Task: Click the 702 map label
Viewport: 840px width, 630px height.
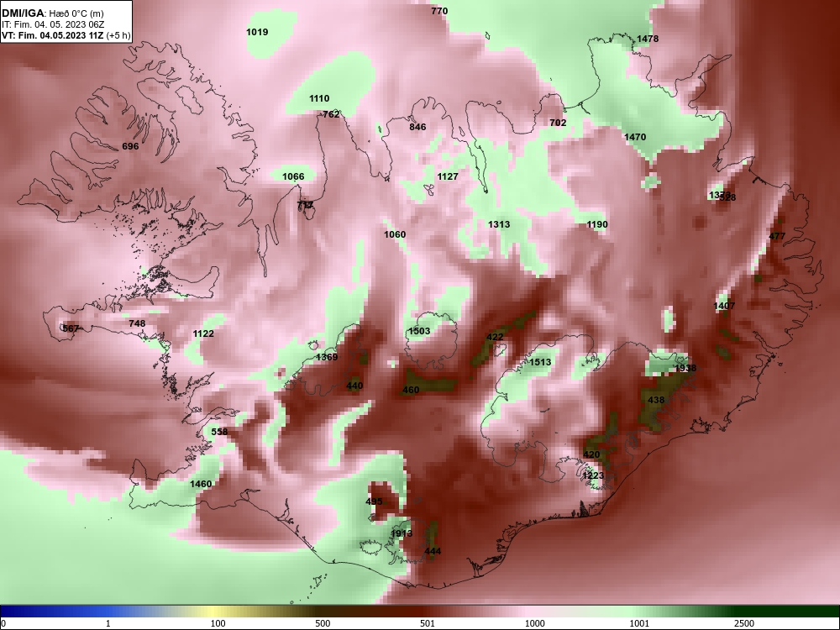Action: pos(558,123)
